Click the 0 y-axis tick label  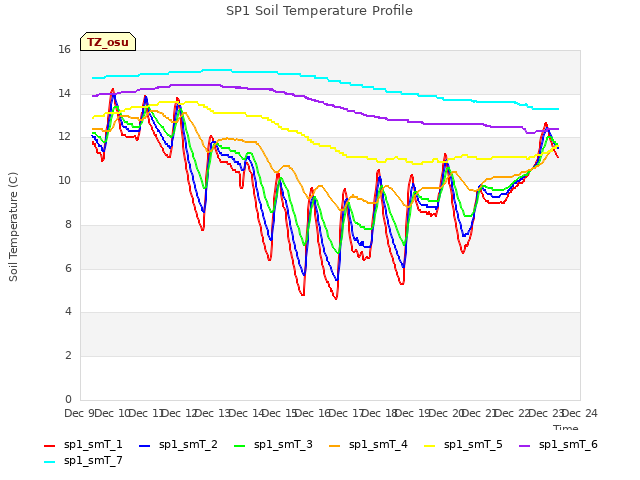pos(68,399)
